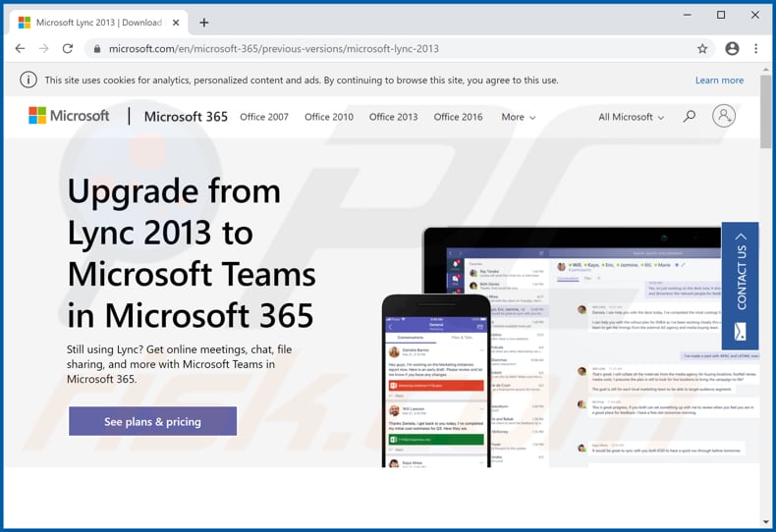Image resolution: width=776 pixels, height=532 pixels.
Task: Close the Microsoft Lync 2013 tab
Action: point(176,23)
